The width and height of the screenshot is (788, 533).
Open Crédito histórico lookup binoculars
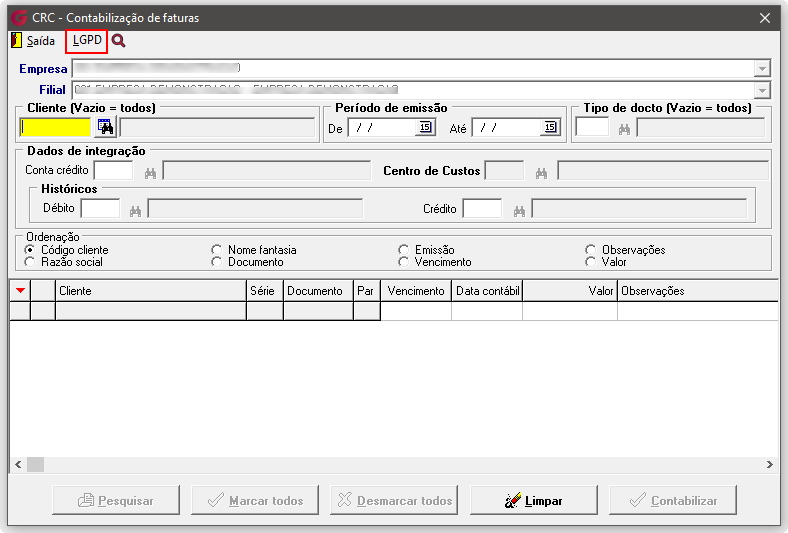click(519, 211)
